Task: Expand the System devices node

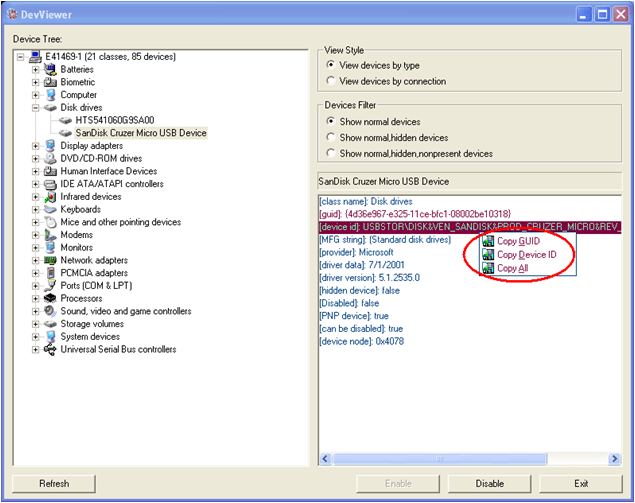Action: click(35, 337)
